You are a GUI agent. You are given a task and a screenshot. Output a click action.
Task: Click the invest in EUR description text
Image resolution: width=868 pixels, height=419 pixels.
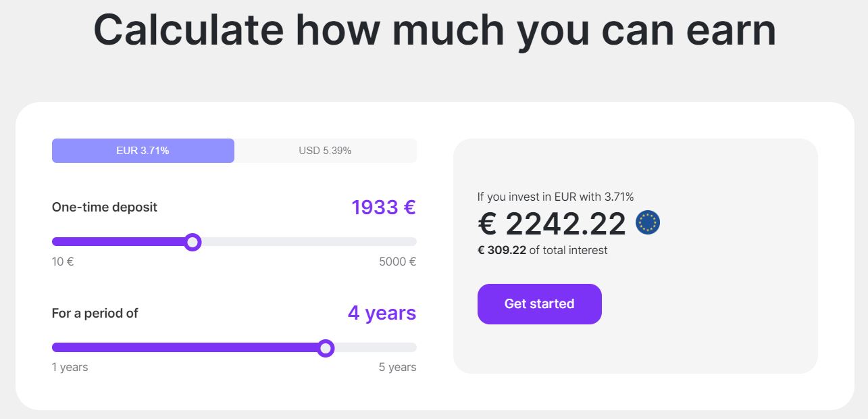(x=555, y=196)
